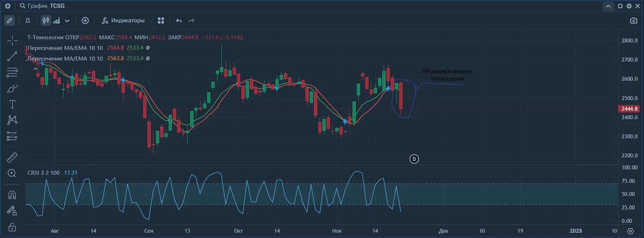Screen dimensions: 644x238
Task: Add a symbol with the circled plus
Action: pos(85,21)
